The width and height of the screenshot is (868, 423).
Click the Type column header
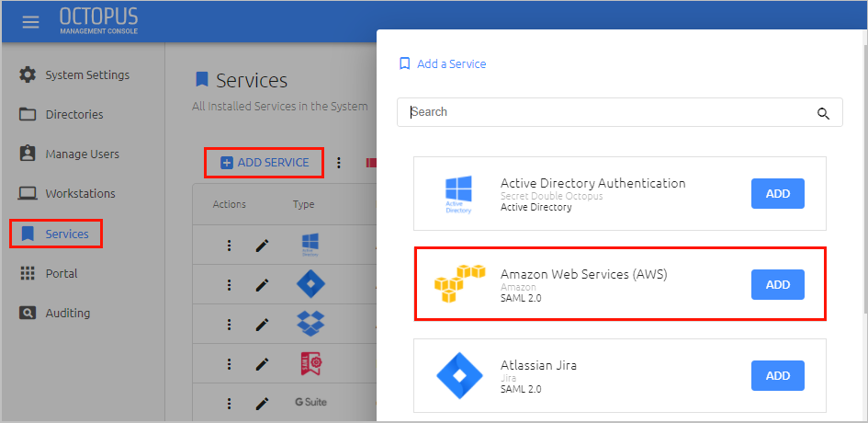click(x=303, y=204)
